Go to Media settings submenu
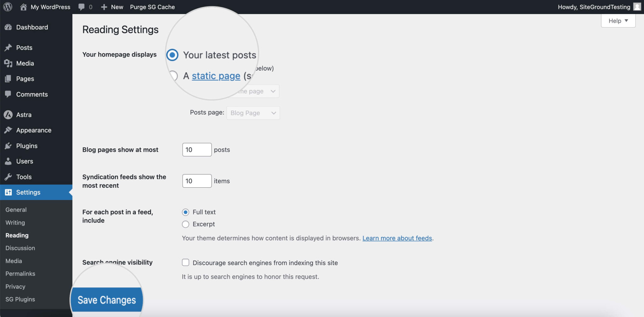 click(14, 261)
